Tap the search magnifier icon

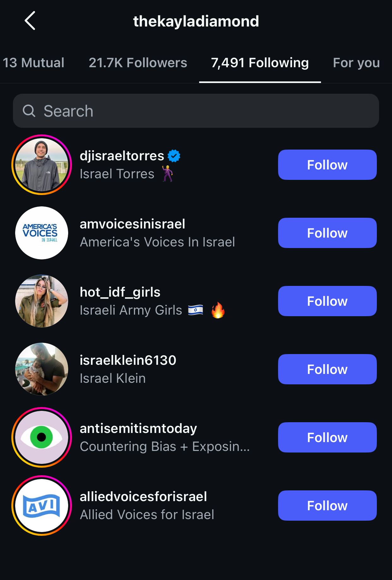click(x=29, y=111)
